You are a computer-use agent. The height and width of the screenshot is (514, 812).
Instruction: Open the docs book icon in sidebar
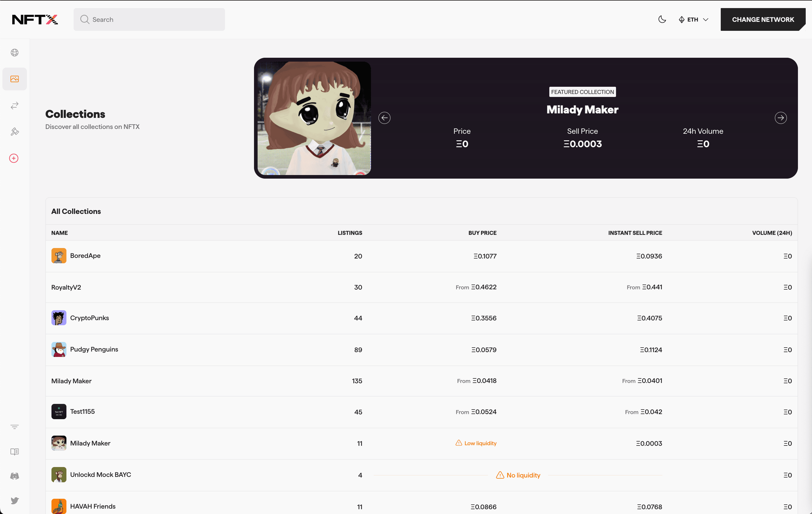14,451
